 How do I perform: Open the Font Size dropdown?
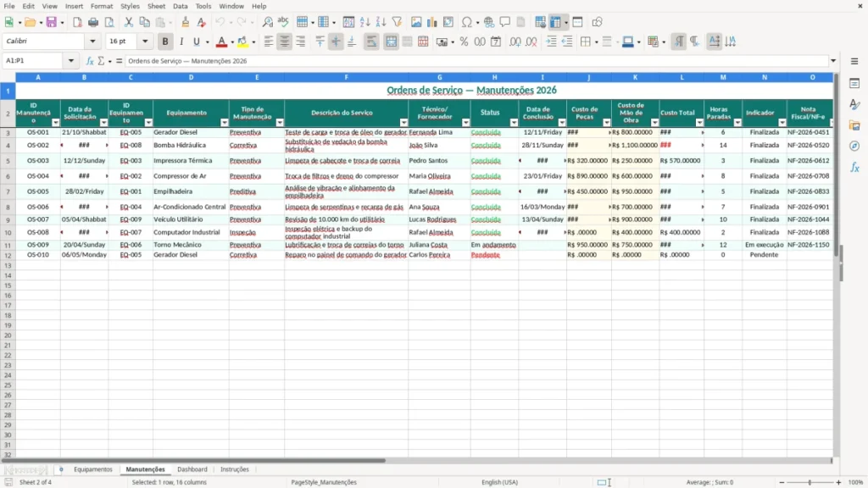coord(145,42)
